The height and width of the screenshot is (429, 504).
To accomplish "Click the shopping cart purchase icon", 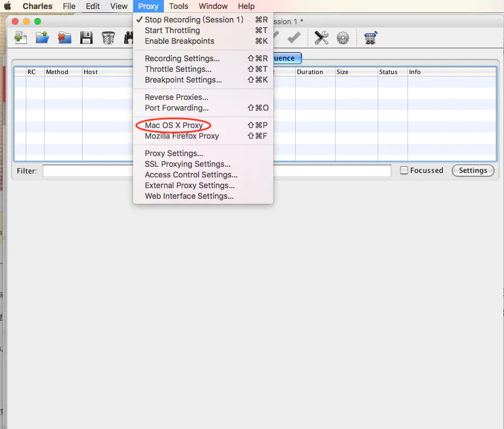I will click(370, 38).
